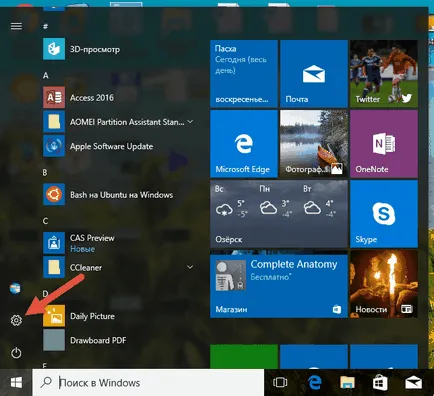Launch 3D-просмотр app icon

point(54,49)
